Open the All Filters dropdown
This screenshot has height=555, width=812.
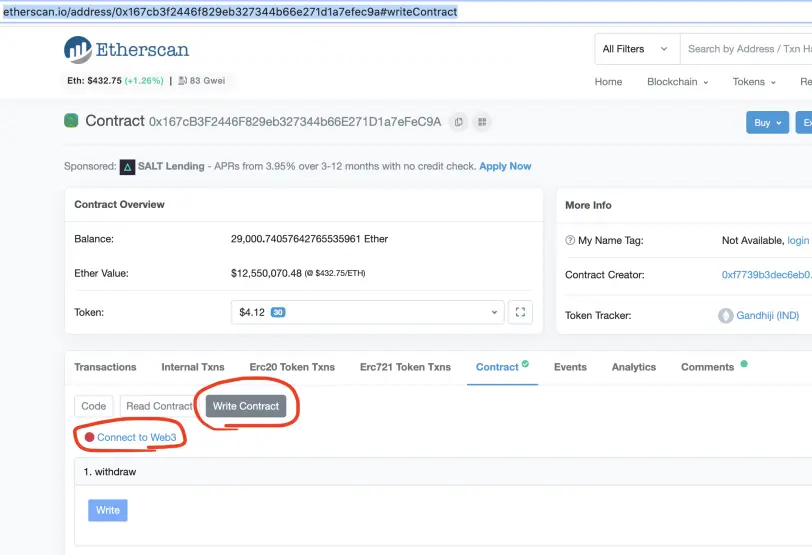[x=637, y=49]
